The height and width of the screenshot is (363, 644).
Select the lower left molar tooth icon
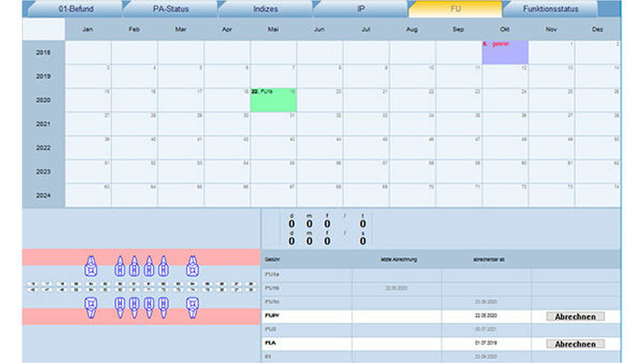(91, 305)
